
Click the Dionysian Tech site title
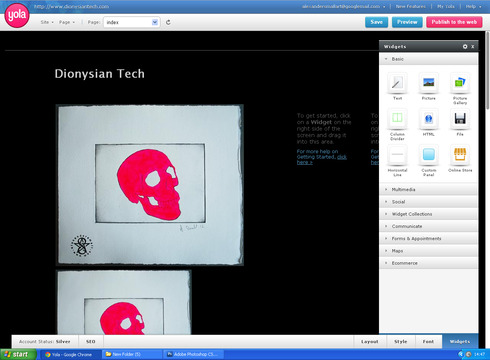(x=100, y=74)
